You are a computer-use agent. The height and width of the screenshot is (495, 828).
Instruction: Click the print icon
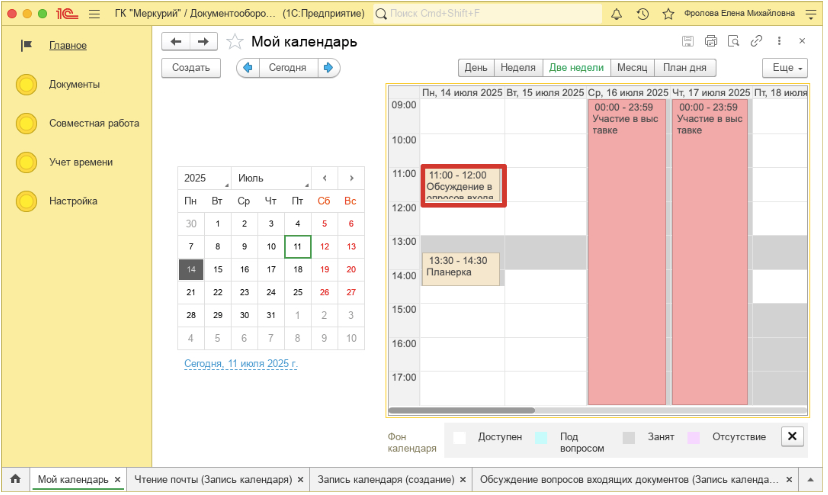coord(711,41)
